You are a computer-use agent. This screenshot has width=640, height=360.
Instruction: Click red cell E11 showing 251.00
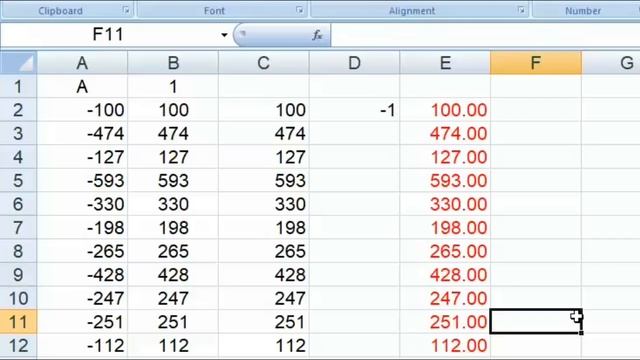445,322
